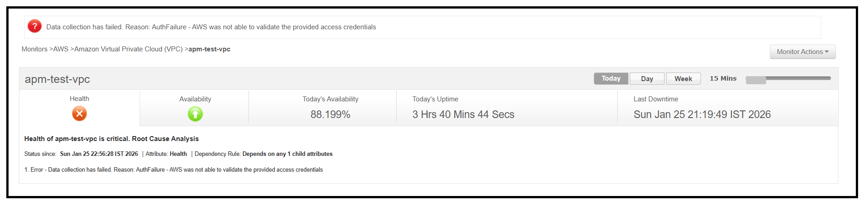Click Today's Availability percentage value

click(330, 114)
